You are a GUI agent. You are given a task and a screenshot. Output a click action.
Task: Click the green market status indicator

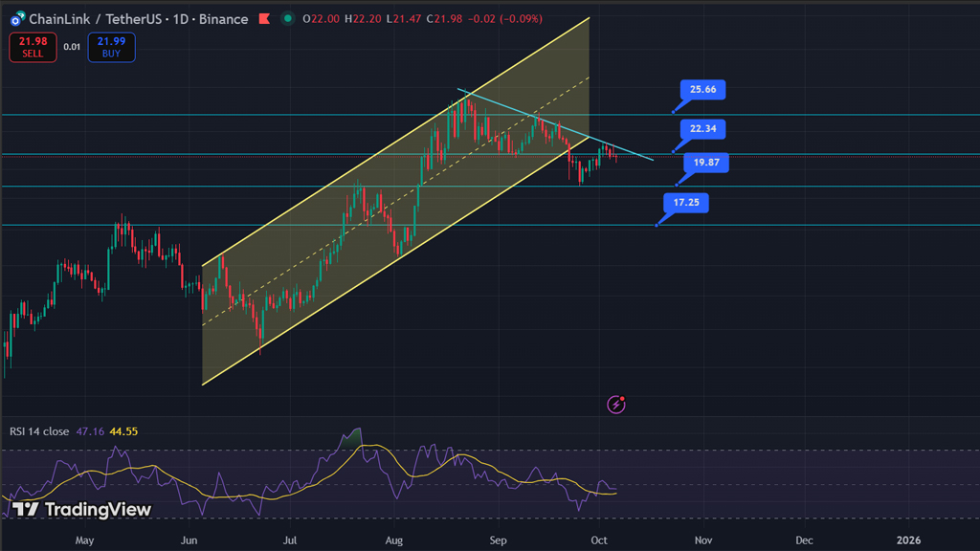[287, 19]
